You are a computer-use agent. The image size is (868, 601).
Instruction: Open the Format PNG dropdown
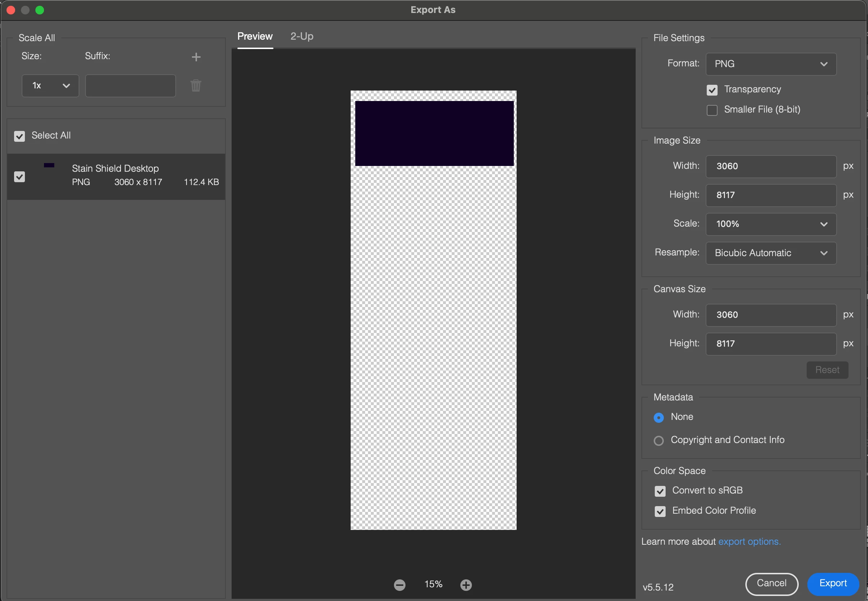(x=771, y=64)
